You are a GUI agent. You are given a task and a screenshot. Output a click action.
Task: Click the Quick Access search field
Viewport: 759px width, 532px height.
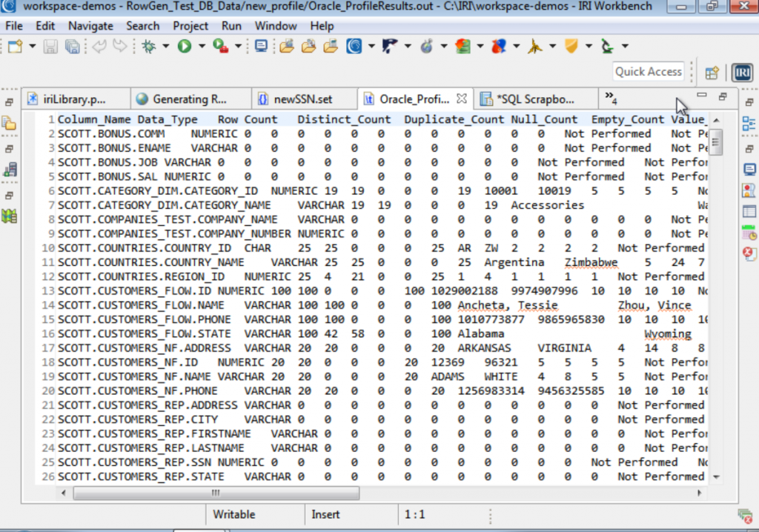point(648,72)
